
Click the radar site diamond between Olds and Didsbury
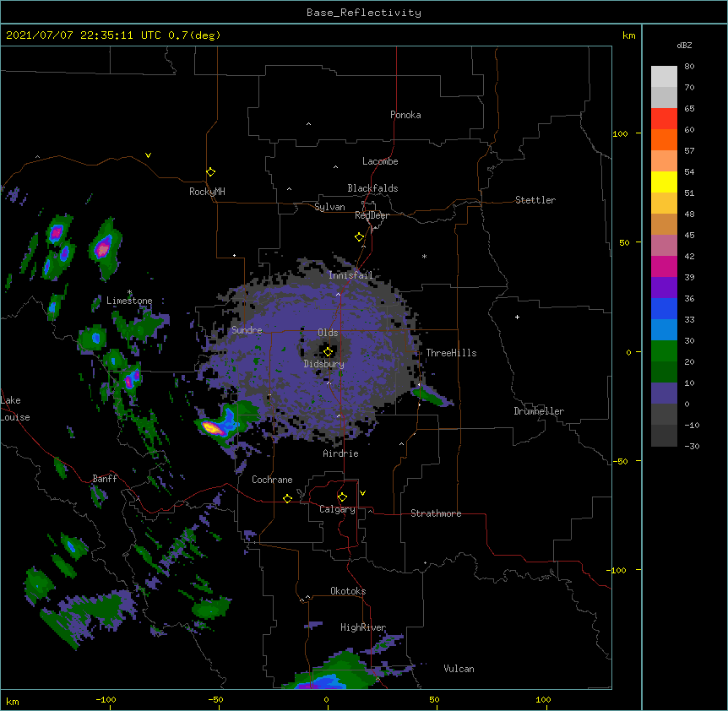click(329, 351)
